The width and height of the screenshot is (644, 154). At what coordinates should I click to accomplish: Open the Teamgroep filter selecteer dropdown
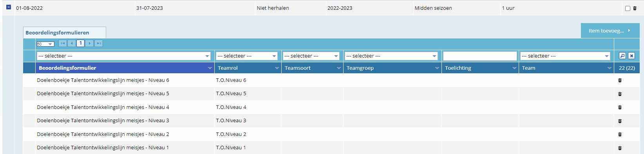click(x=391, y=56)
